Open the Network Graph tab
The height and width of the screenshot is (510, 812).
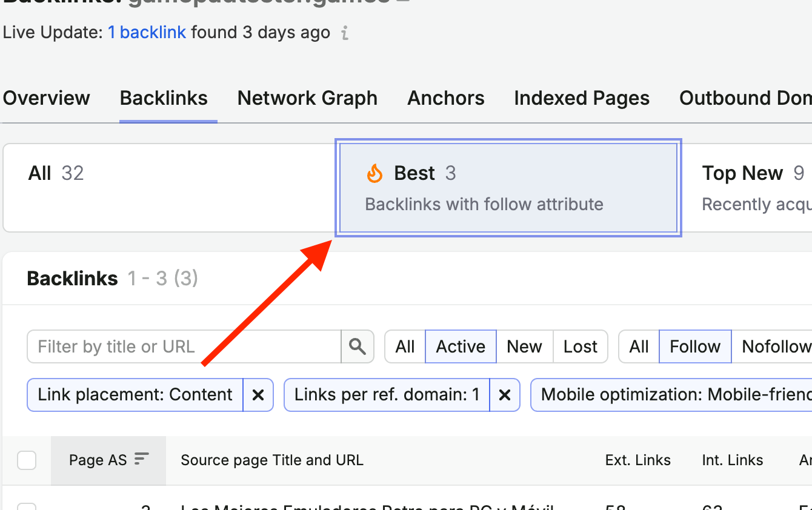click(x=307, y=98)
